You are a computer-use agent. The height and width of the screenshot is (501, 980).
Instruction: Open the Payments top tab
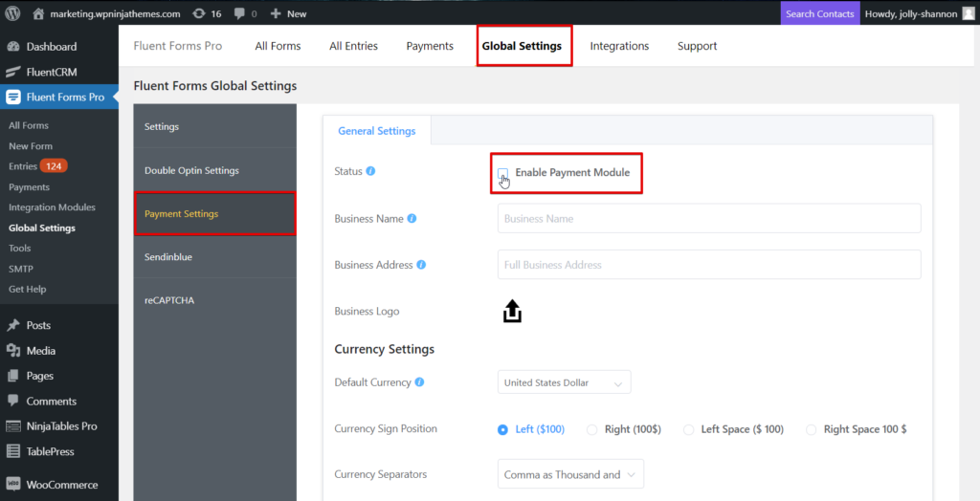tap(430, 46)
